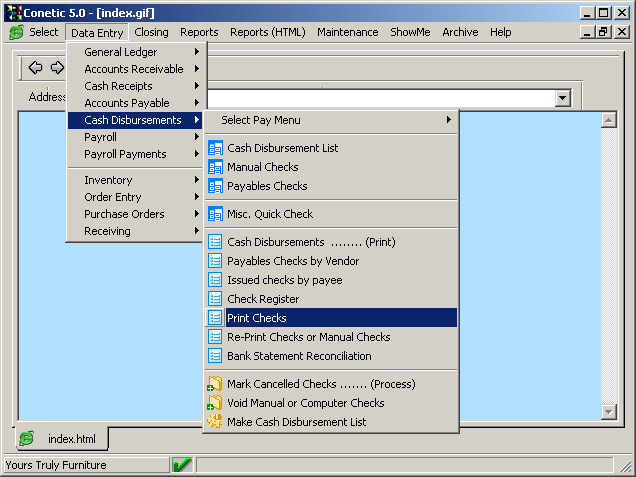Click the back arrow navigation icon
Screen dimensions: 636x477
(x=35, y=68)
